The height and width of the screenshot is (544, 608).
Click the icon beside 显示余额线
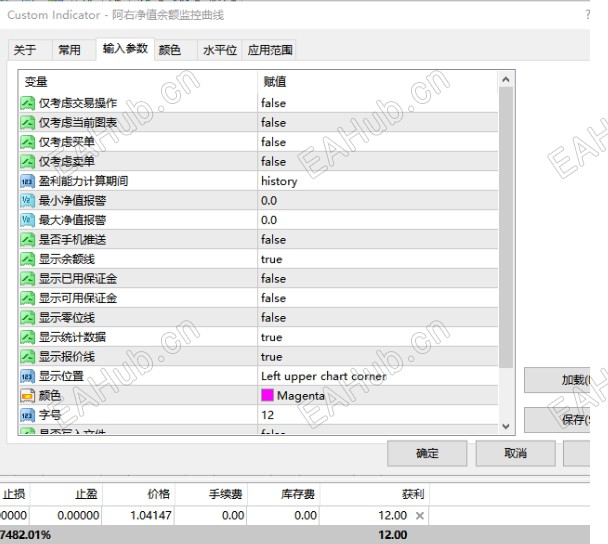(x=28, y=259)
